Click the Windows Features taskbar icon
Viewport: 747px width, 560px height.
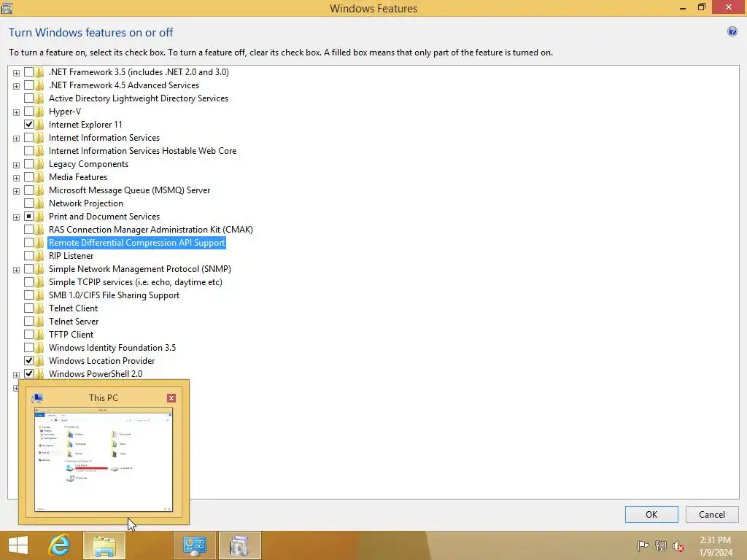tap(239, 545)
